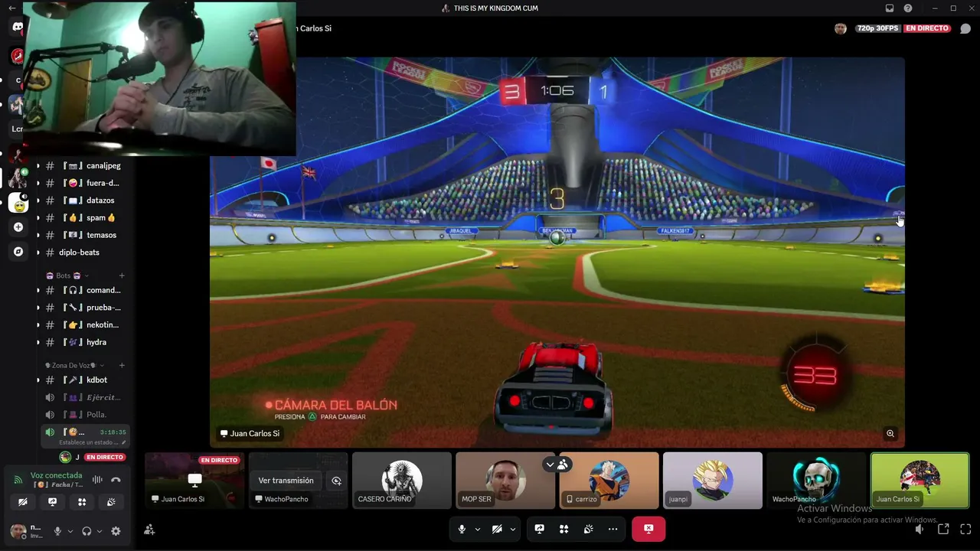The image size is (980, 551).
Task: Open the white emoji-face server icon
Action: 18,203
